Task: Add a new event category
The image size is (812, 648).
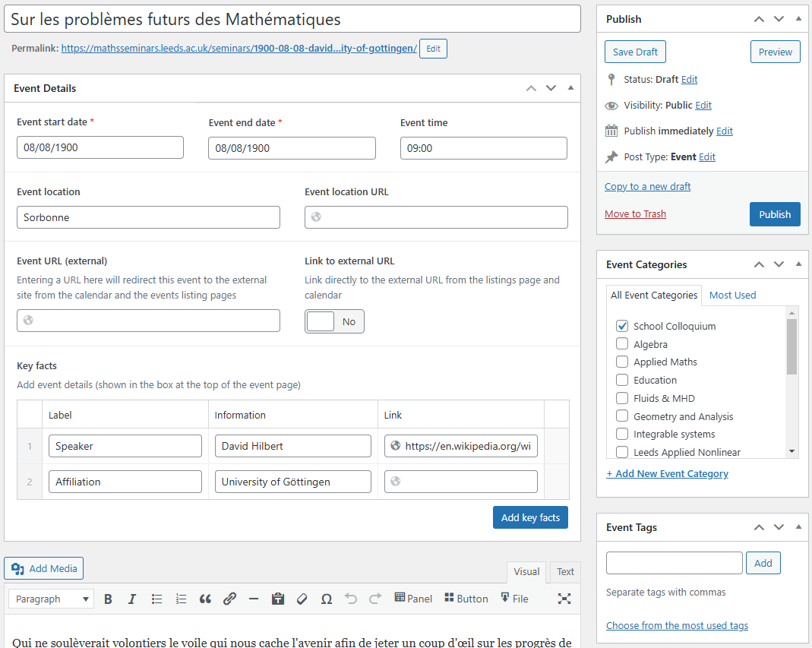Action: click(668, 473)
